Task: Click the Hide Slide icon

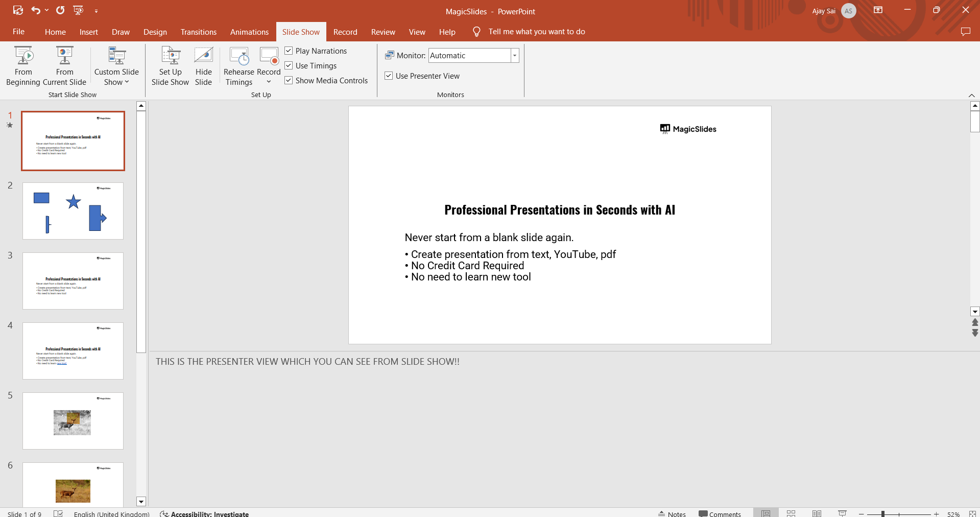Action: 203,66
